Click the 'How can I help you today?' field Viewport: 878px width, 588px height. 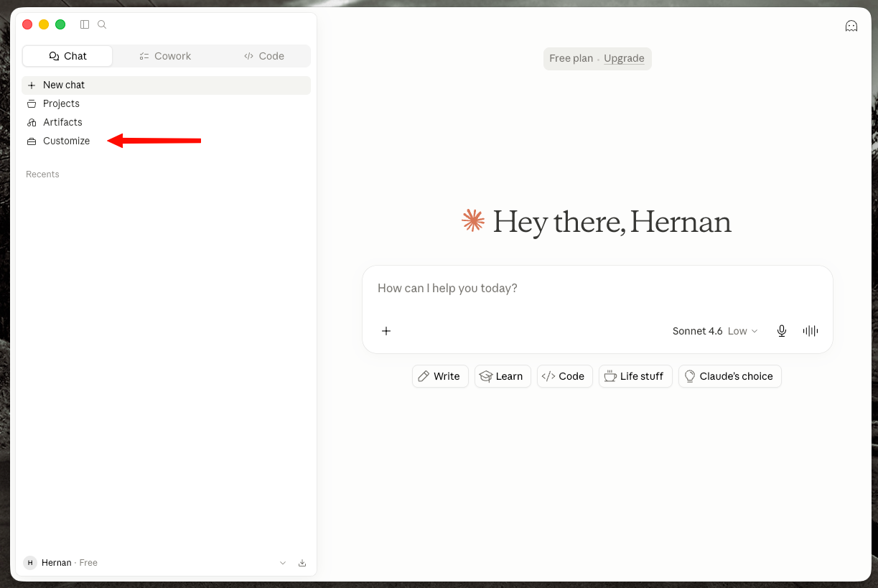pyautogui.click(x=597, y=289)
